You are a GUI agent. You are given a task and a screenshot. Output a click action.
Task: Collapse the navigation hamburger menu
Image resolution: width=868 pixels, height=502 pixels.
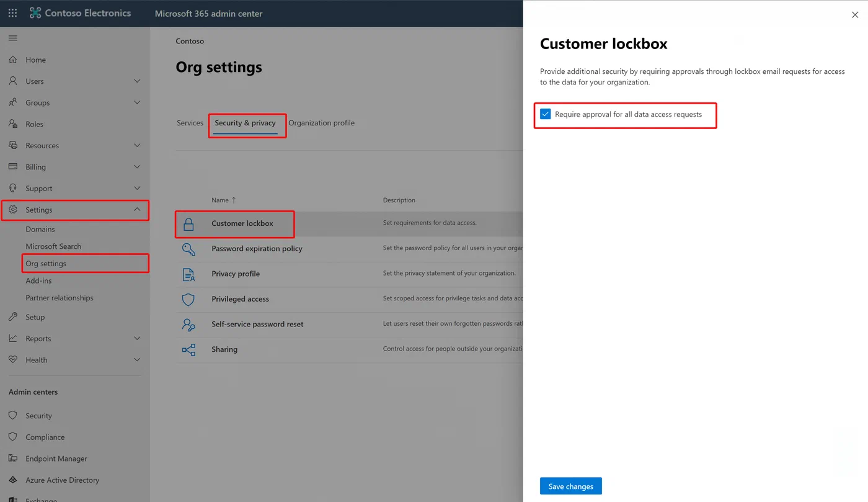pos(13,38)
